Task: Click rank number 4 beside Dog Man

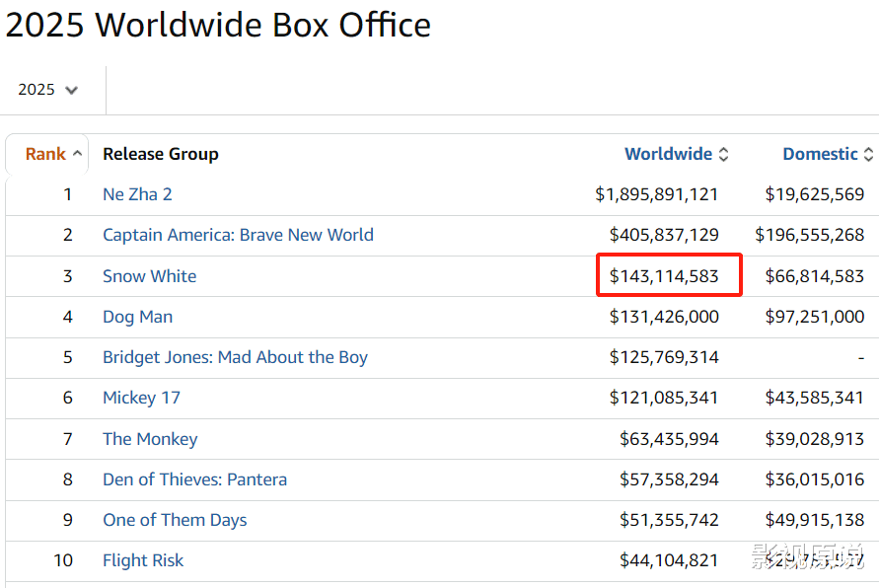Action: [x=68, y=317]
